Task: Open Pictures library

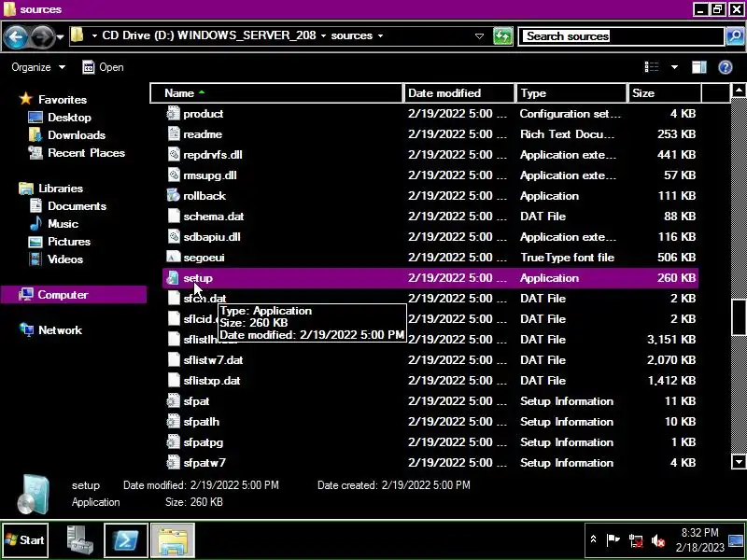Action: click(68, 242)
